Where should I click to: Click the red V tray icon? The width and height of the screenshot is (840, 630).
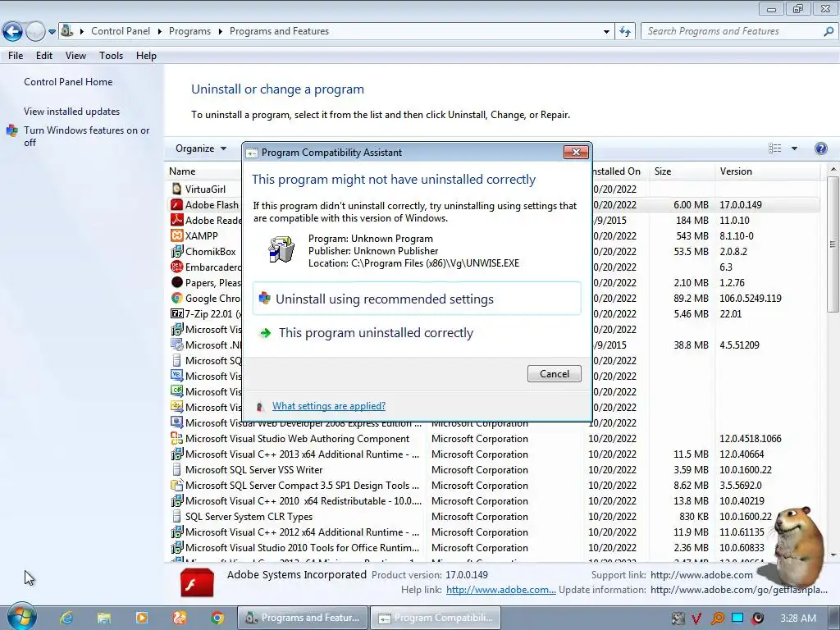pos(696,619)
